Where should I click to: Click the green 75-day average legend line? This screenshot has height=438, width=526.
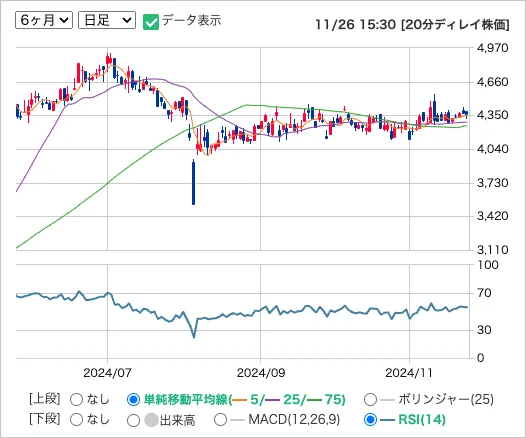314,400
